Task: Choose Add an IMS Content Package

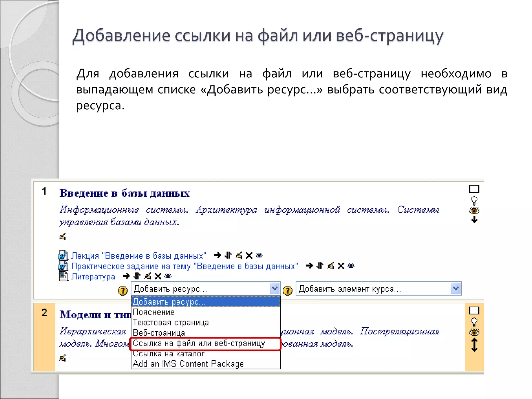Action: point(206,364)
